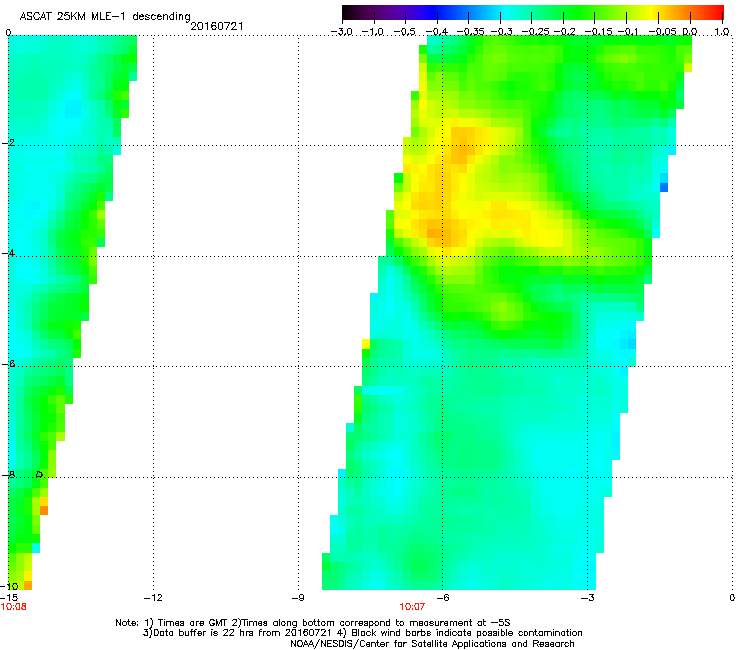Screen dimensions: 740x650
Task: Click the red time label 10:07
Action: tap(412, 607)
